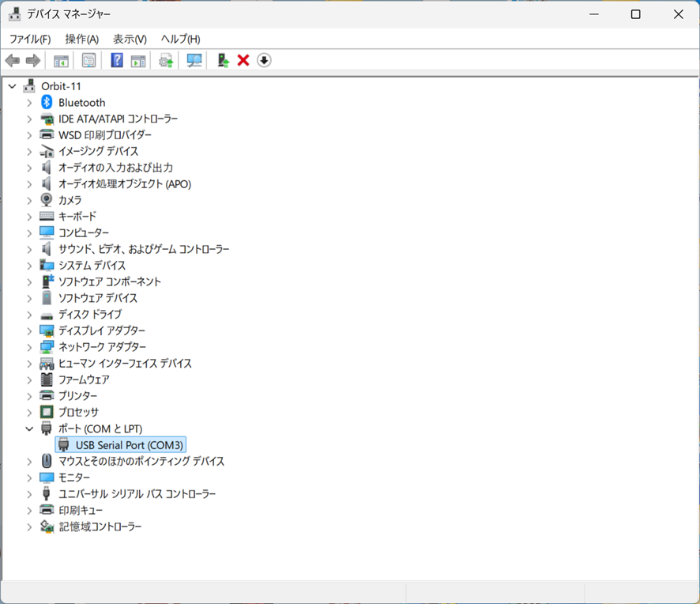Click the down-arrow disable device icon
Viewport: 700px width, 604px height.
click(264, 61)
